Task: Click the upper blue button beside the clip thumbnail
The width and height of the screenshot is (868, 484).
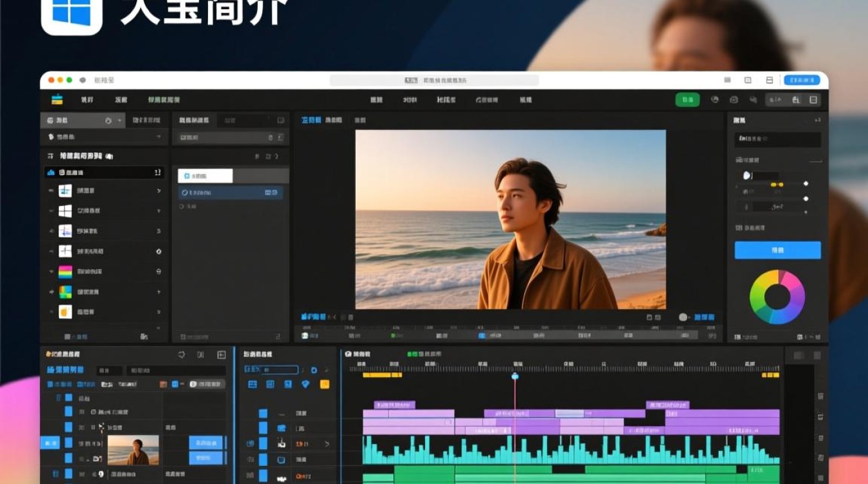Action: pos(205,443)
